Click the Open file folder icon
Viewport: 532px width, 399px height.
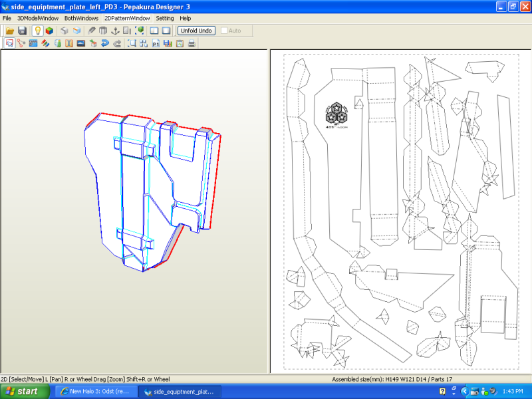click(10, 31)
